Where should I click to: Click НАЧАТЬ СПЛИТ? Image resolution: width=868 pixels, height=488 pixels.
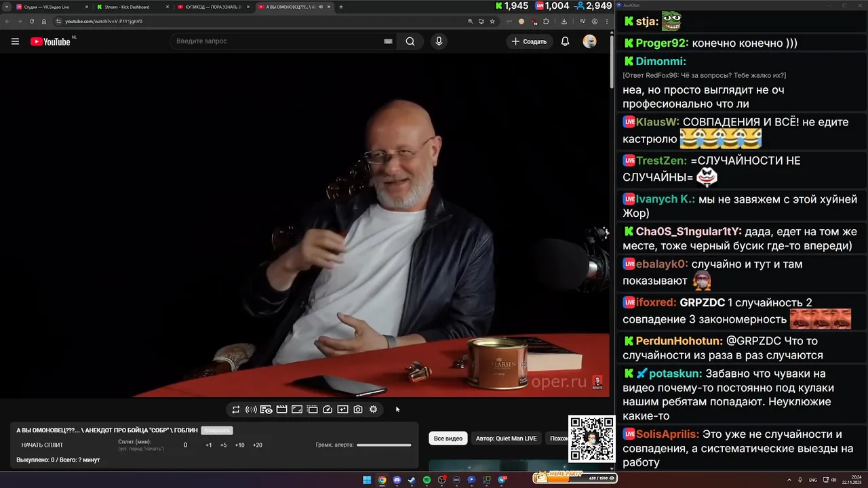(x=42, y=445)
